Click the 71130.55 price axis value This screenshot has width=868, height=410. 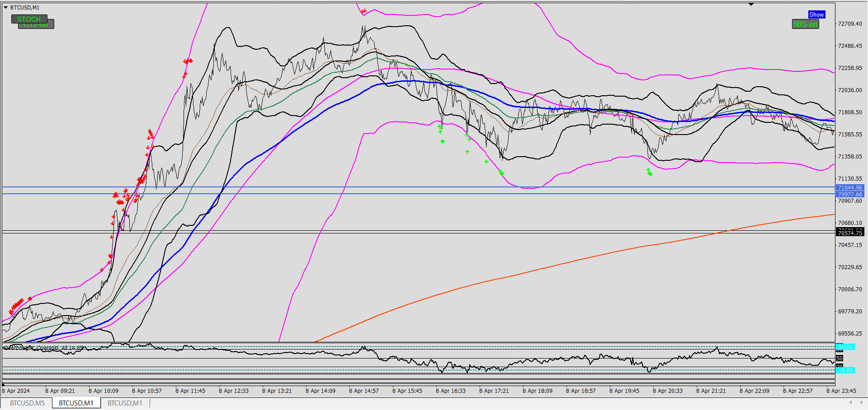(850, 178)
